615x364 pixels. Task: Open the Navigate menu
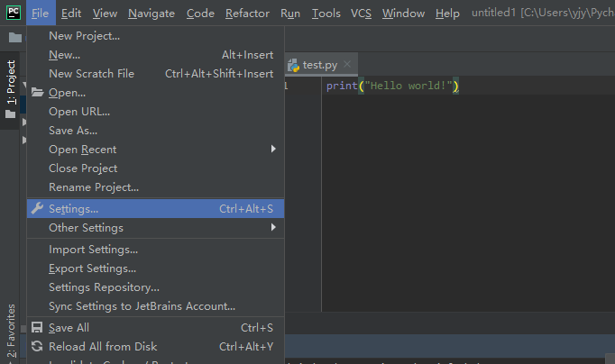(151, 14)
